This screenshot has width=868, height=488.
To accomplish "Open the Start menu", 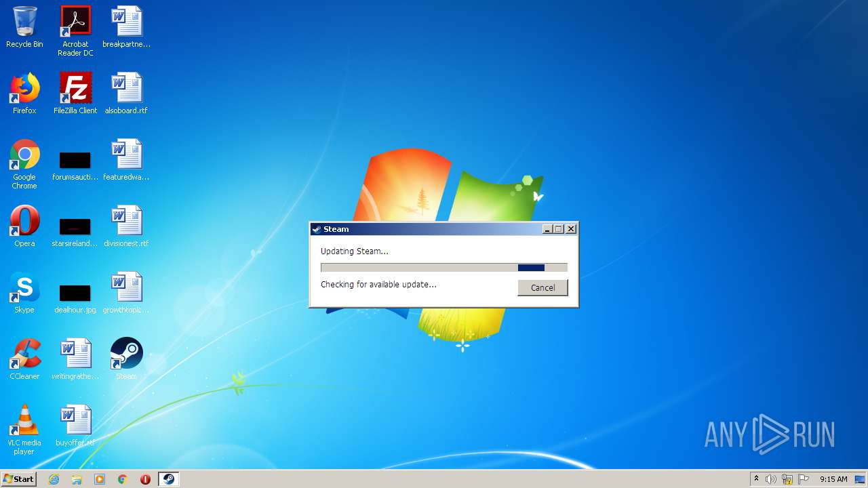I will tap(19, 479).
